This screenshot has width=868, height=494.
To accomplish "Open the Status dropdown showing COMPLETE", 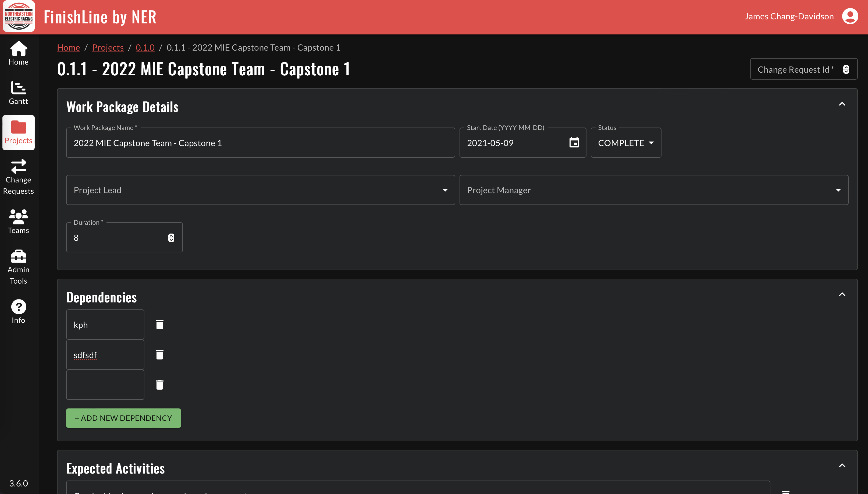I will point(625,143).
